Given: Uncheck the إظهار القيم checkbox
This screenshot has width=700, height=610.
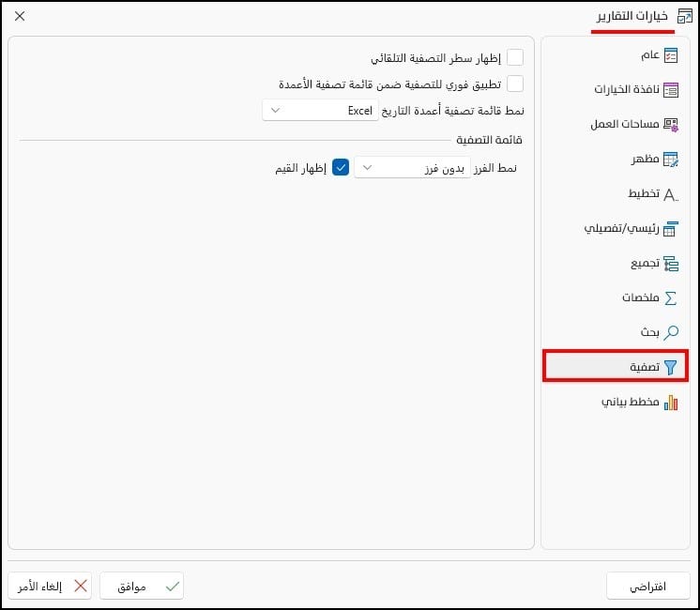Looking at the screenshot, I should click(x=341, y=167).
